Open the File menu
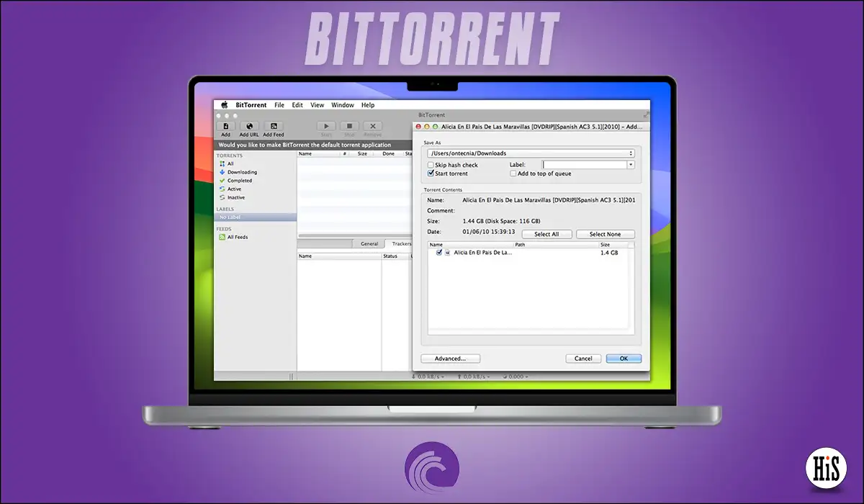This screenshot has width=864, height=504. [279, 105]
